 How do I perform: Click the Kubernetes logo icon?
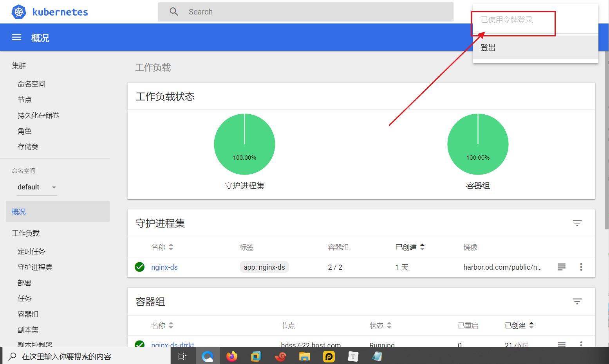pos(18,12)
